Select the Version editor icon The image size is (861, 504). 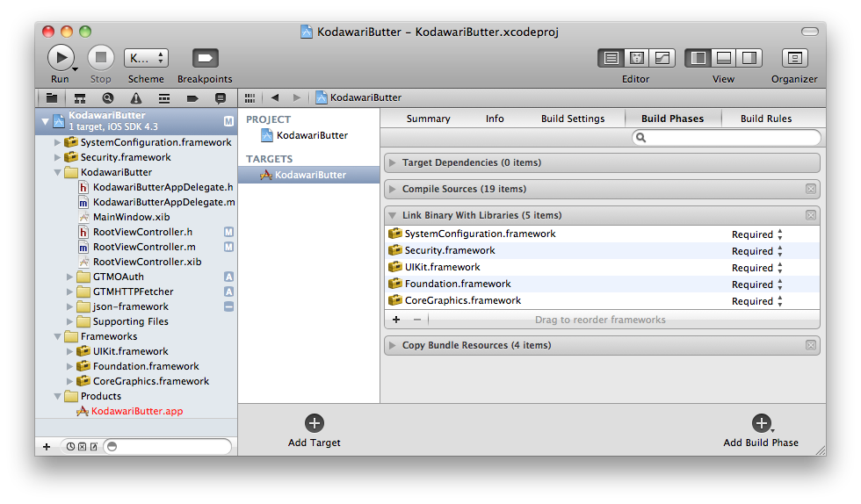point(662,58)
